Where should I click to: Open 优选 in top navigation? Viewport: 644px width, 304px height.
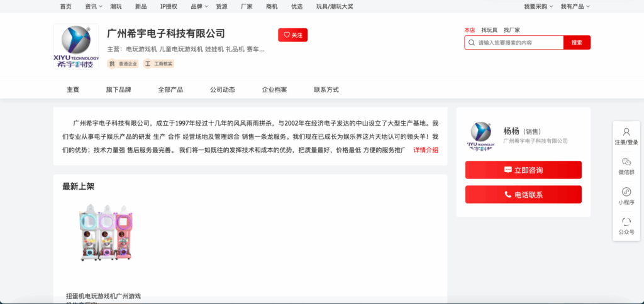coord(297,6)
